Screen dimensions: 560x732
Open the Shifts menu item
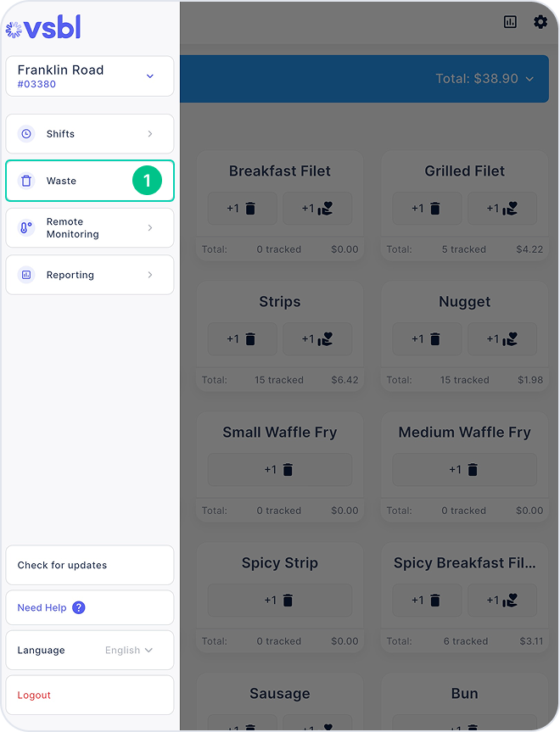click(x=90, y=133)
